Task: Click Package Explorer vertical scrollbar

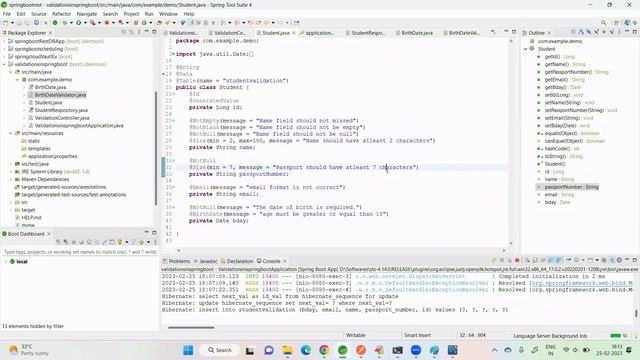Action: (x=156, y=148)
